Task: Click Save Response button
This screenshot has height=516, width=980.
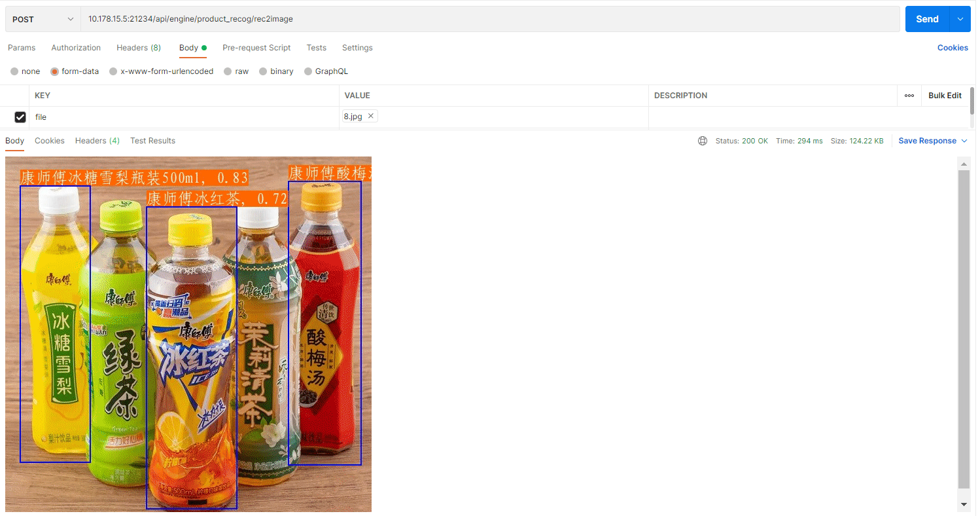Action: coord(927,141)
